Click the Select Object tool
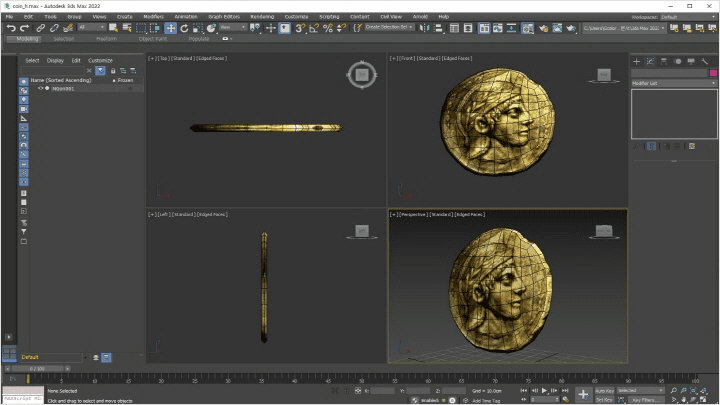 113,28
